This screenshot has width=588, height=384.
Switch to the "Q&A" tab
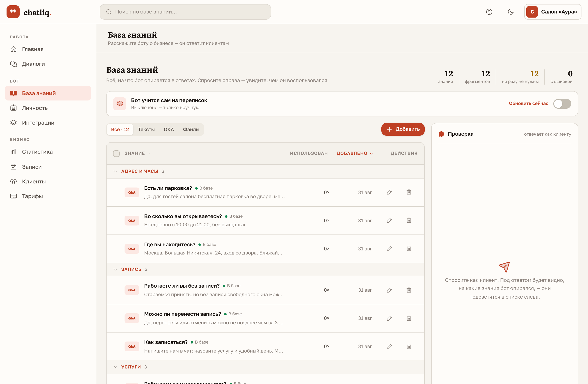(x=169, y=129)
